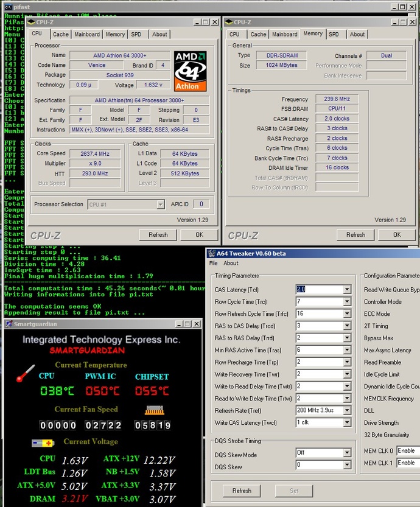Image resolution: width=420 pixels, height=507 pixels.
Task: Click the Set button in A64 Tweaker
Action: (294, 491)
